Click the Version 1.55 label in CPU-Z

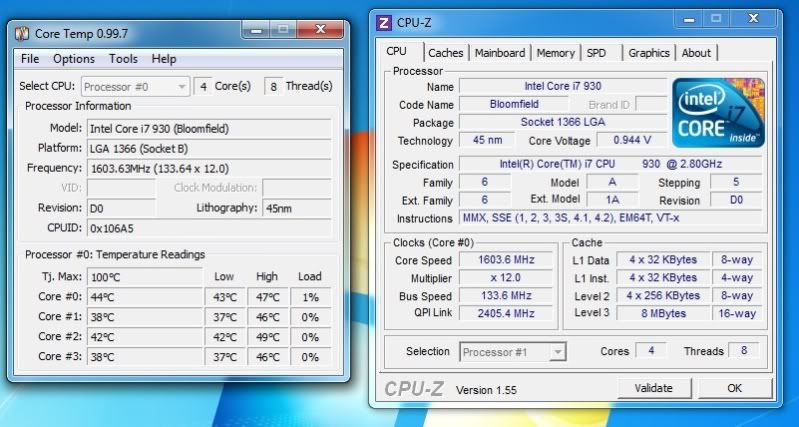[x=486, y=390]
